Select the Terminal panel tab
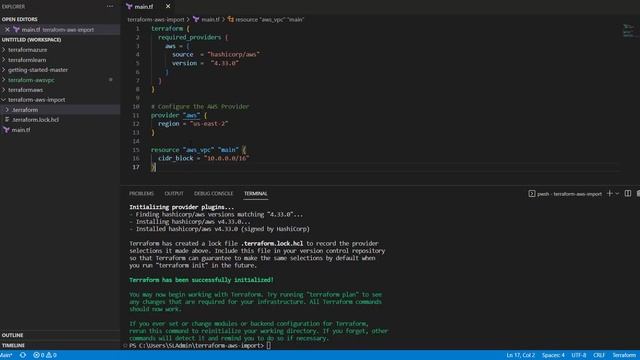 pos(256,193)
